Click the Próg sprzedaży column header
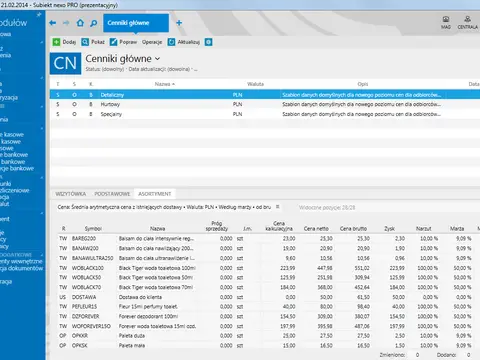Screen dimensions: 480x360 (217, 226)
